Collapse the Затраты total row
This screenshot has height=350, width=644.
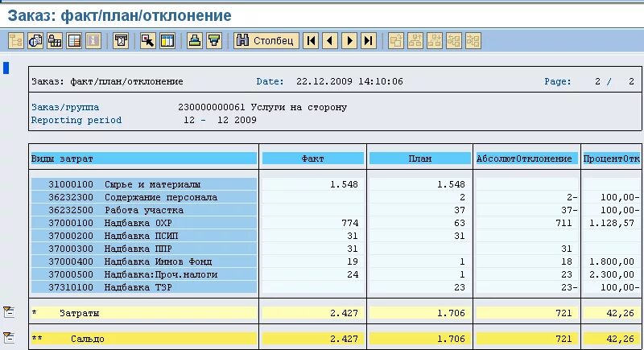pos(9,312)
